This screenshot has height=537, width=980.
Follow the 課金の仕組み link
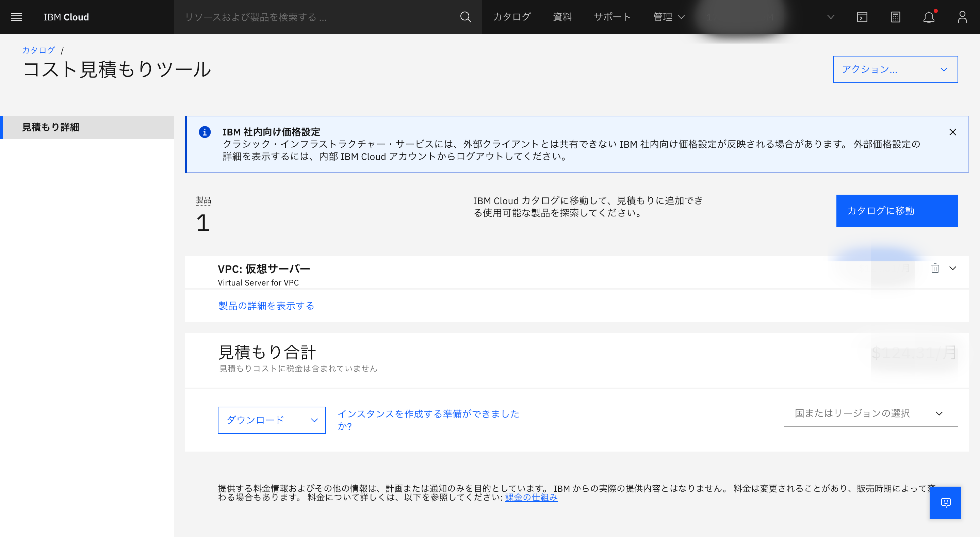[531, 498]
